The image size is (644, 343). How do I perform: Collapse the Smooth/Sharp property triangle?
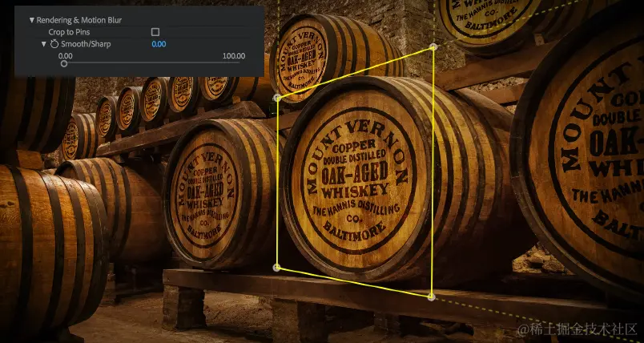(x=44, y=44)
